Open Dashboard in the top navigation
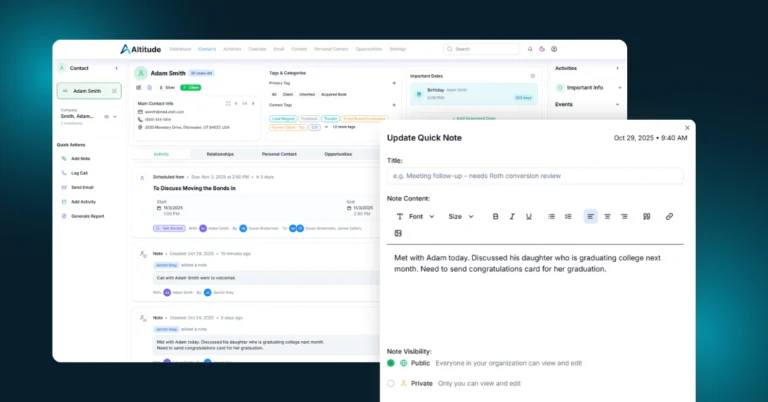Viewport: 768px width, 402px height. tap(180, 49)
